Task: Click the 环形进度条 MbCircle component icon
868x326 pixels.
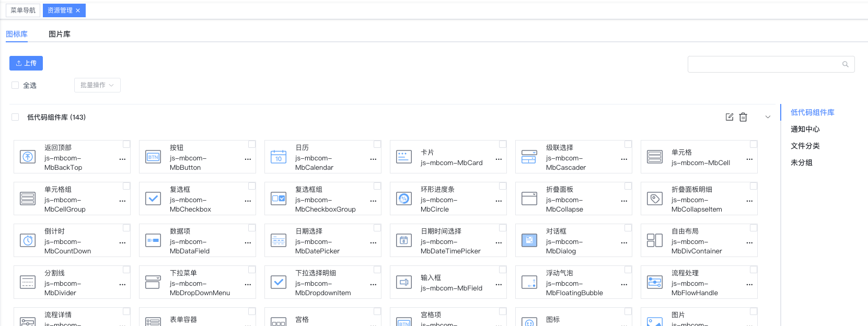Action: pos(404,199)
